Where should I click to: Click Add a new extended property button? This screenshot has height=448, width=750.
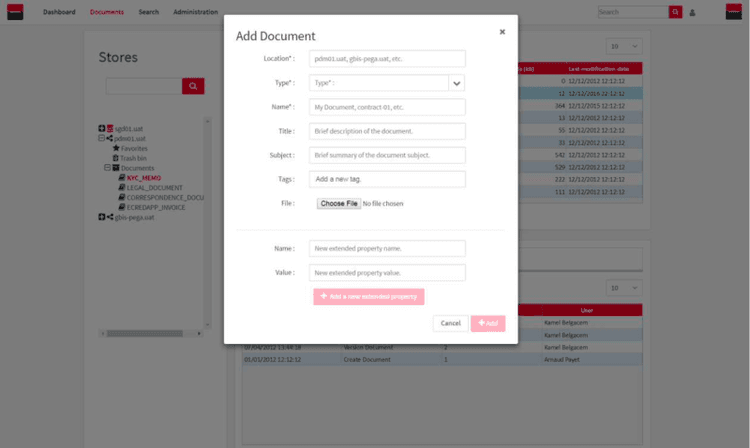(x=369, y=296)
